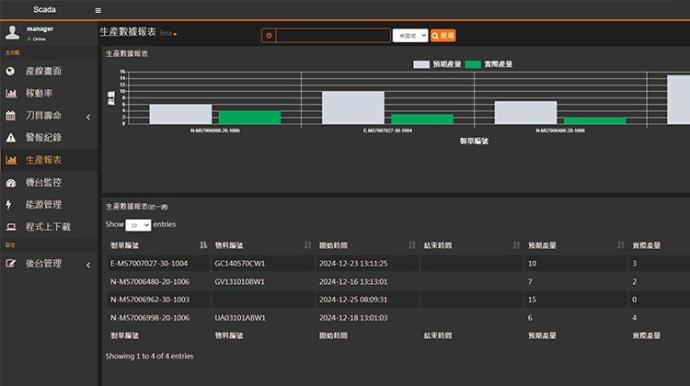Toggle 實際產量 green legend swatch
Image resolution: width=690 pixels, height=386 pixels.
[x=473, y=64]
